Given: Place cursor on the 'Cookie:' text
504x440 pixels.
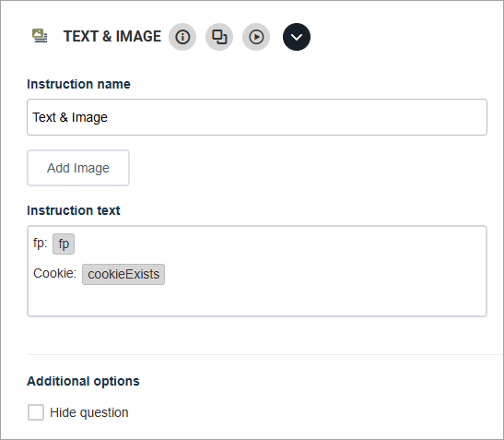Looking at the screenshot, I should pos(54,273).
